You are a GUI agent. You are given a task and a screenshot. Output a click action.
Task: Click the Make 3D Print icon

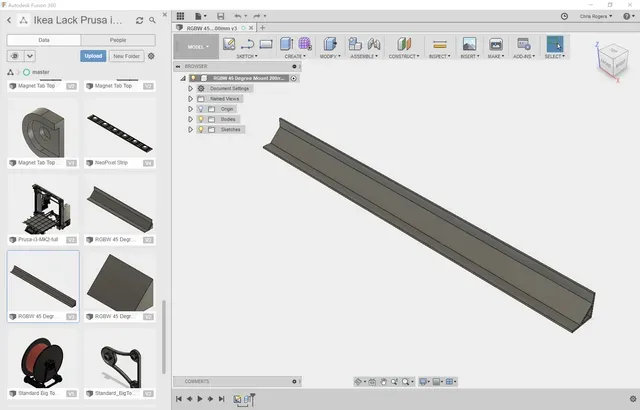pos(496,44)
